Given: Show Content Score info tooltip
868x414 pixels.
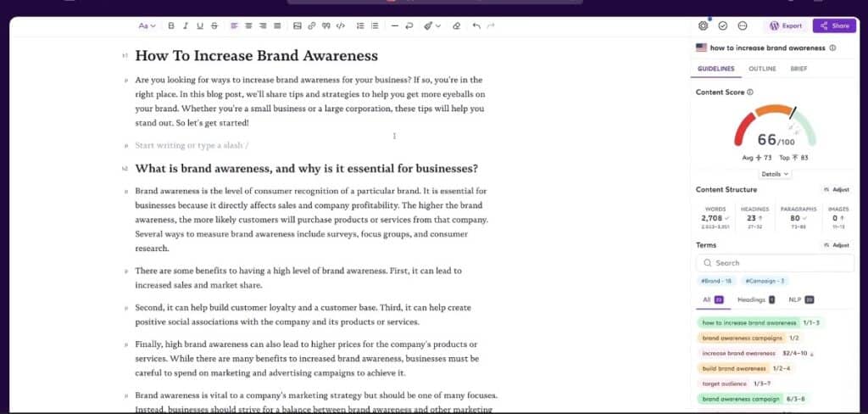Looking at the screenshot, I should pyautogui.click(x=750, y=92).
